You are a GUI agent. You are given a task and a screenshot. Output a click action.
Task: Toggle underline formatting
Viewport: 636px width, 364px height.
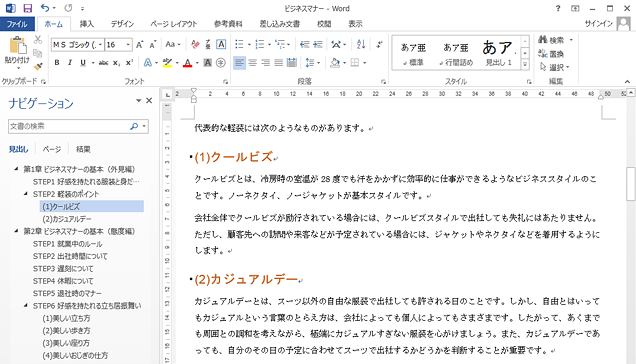click(83, 63)
